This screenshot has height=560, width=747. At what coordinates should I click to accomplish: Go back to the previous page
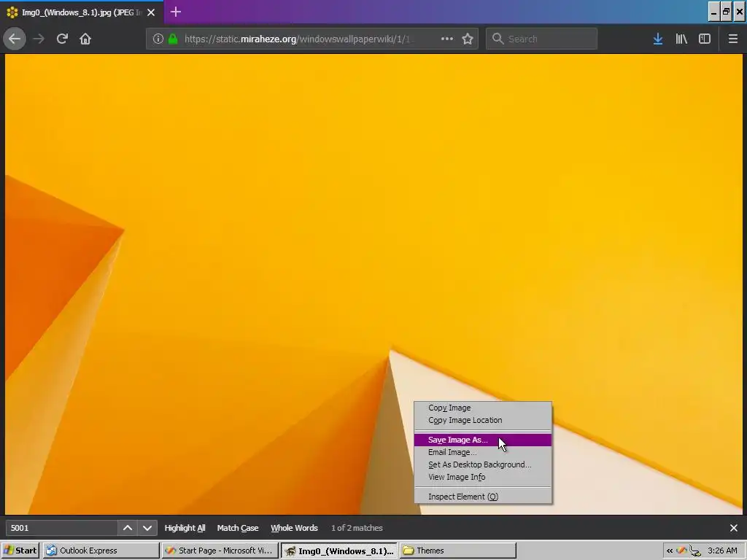click(x=15, y=39)
